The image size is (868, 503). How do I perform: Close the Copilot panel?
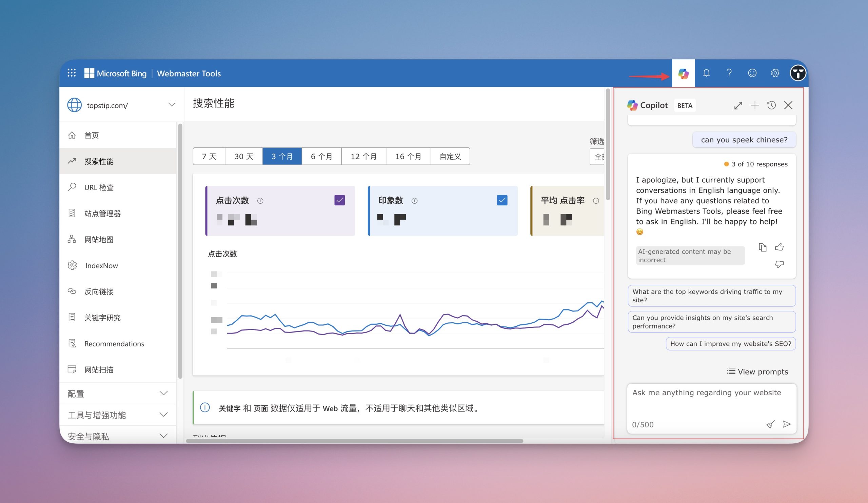tap(788, 105)
